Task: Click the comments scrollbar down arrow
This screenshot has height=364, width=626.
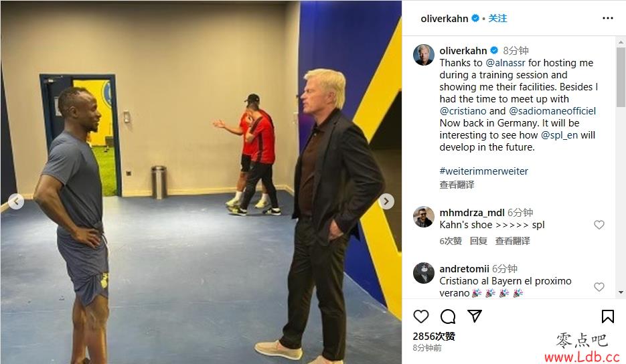Action: point(621,292)
